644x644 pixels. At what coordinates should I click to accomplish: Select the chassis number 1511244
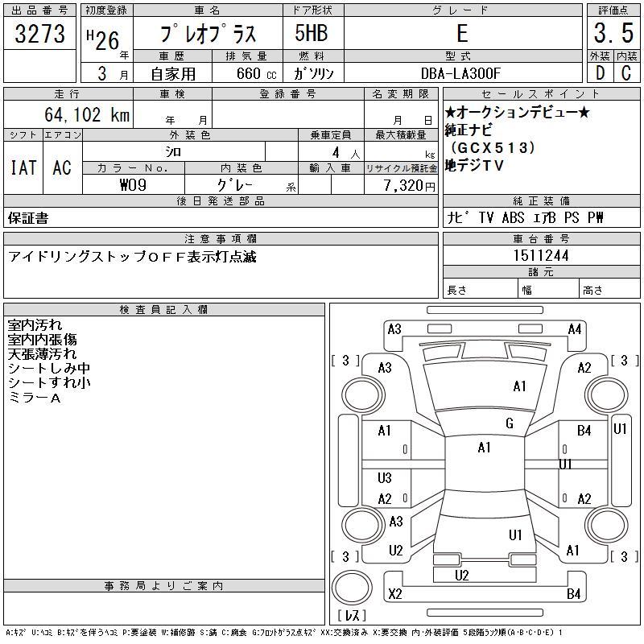click(541, 255)
